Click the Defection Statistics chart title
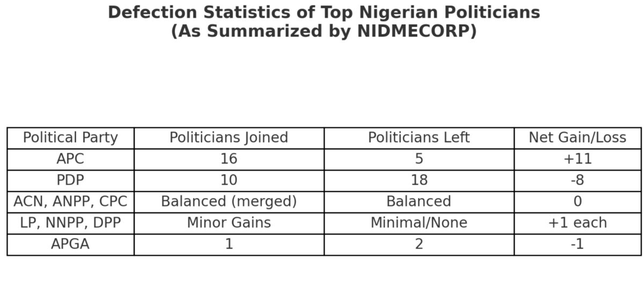Screen dimensions: 644x301 coord(324,12)
